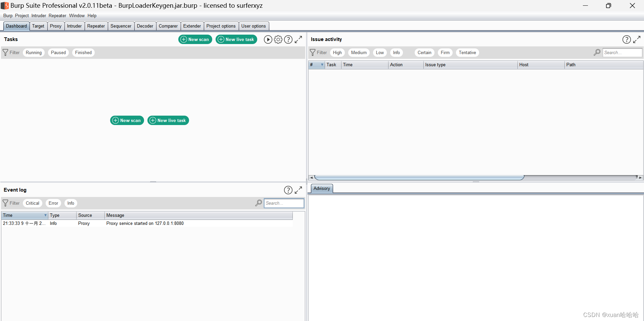Open Tasks panel help question icon

coord(288,40)
